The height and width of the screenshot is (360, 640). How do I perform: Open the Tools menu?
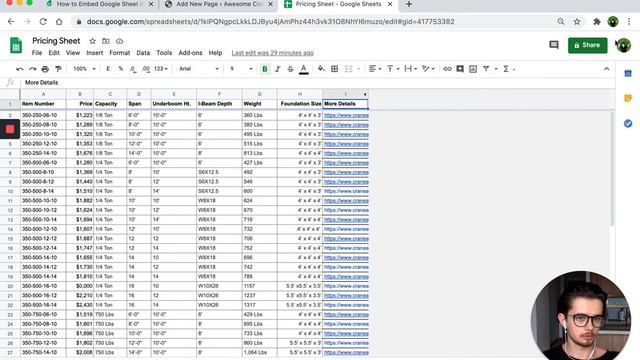click(164, 53)
